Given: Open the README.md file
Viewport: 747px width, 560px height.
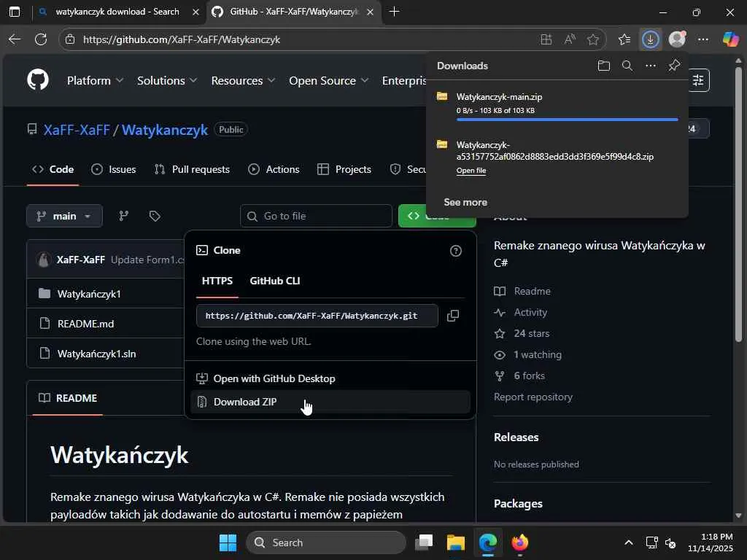Looking at the screenshot, I should [86, 324].
